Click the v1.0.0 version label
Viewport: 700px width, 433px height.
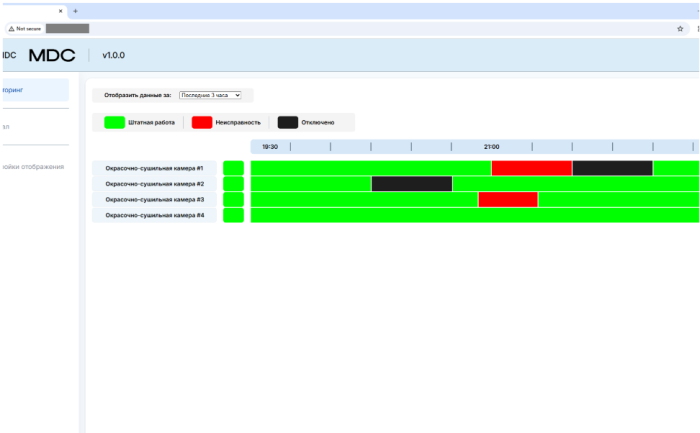pos(113,55)
